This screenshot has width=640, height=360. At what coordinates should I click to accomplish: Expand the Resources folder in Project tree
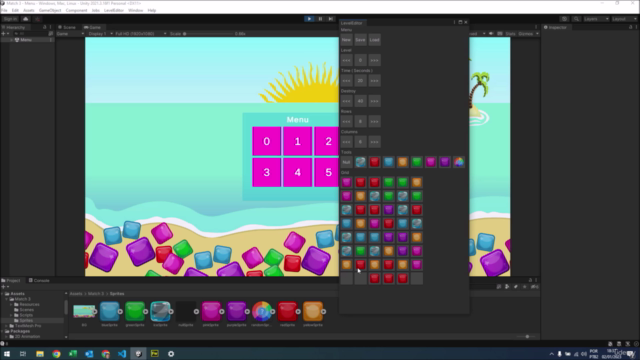click(11, 304)
